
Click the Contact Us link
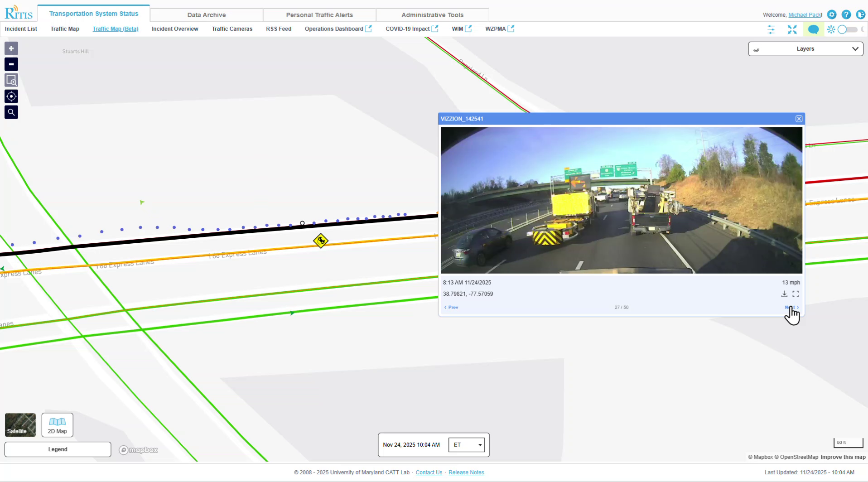tap(429, 472)
